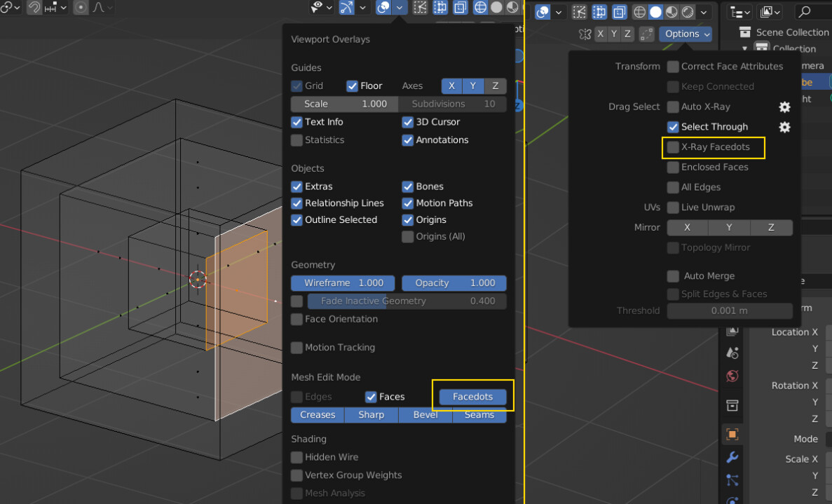The height and width of the screenshot is (504, 832).
Task: Click the Seams button
Action: (479, 415)
